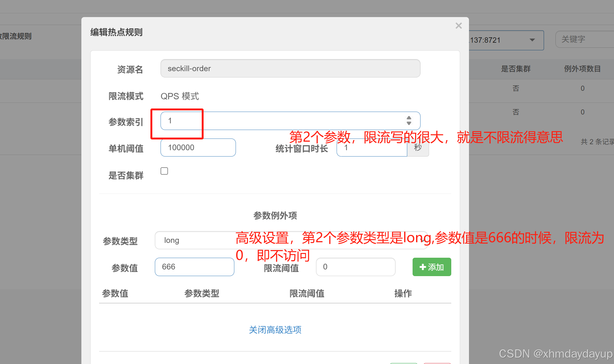The height and width of the screenshot is (364, 614).
Task: Click the resource name field seckill-order
Action: (x=290, y=68)
